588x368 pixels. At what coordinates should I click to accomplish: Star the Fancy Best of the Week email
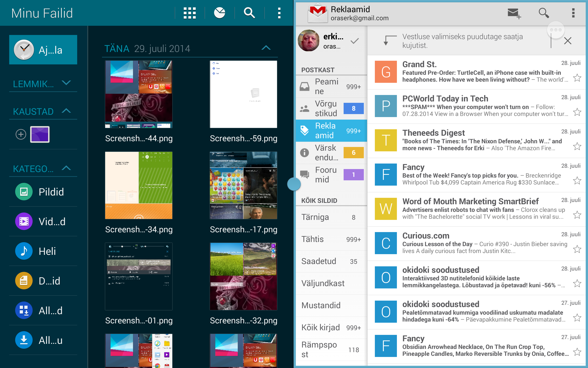577,181
